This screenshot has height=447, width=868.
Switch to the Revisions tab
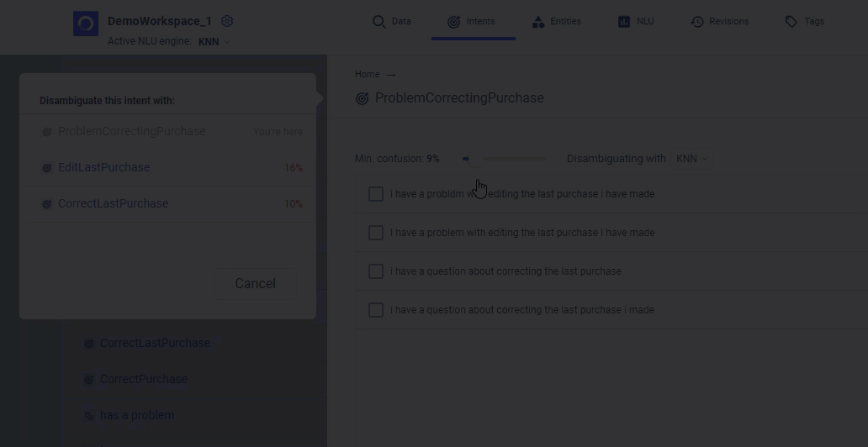pyautogui.click(x=720, y=22)
